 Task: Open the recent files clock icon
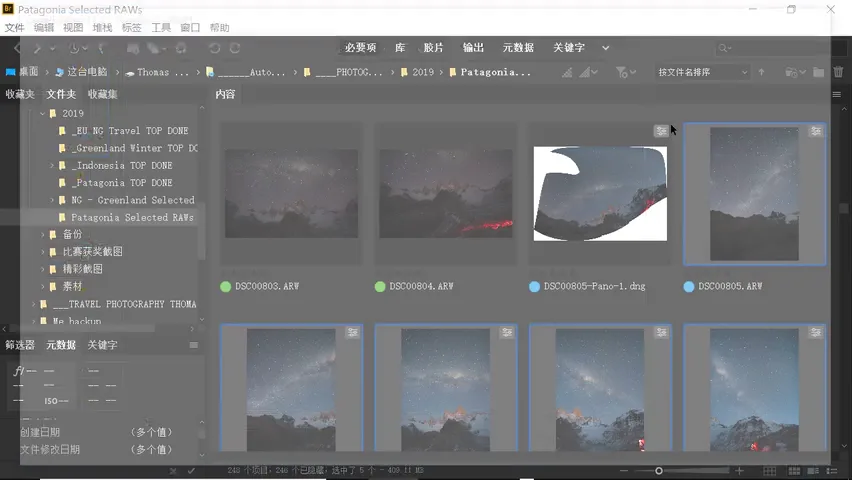click(74, 48)
